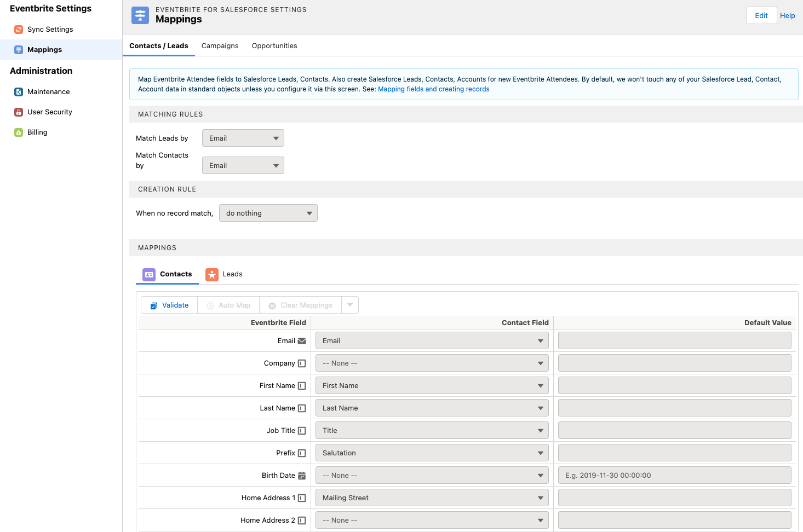Image resolution: width=803 pixels, height=532 pixels.
Task: Click the Validate button
Action: (x=169, y=305)
